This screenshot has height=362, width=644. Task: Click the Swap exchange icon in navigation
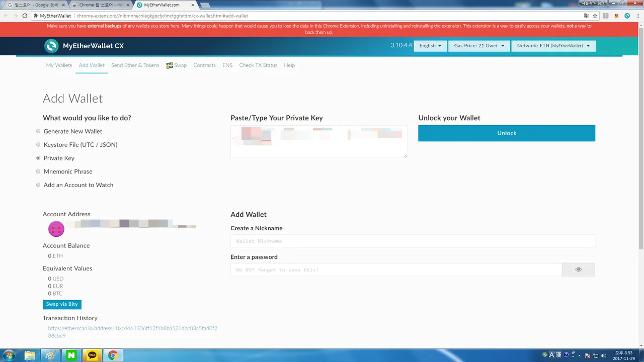pyautogui.click(x=170, y=65)
